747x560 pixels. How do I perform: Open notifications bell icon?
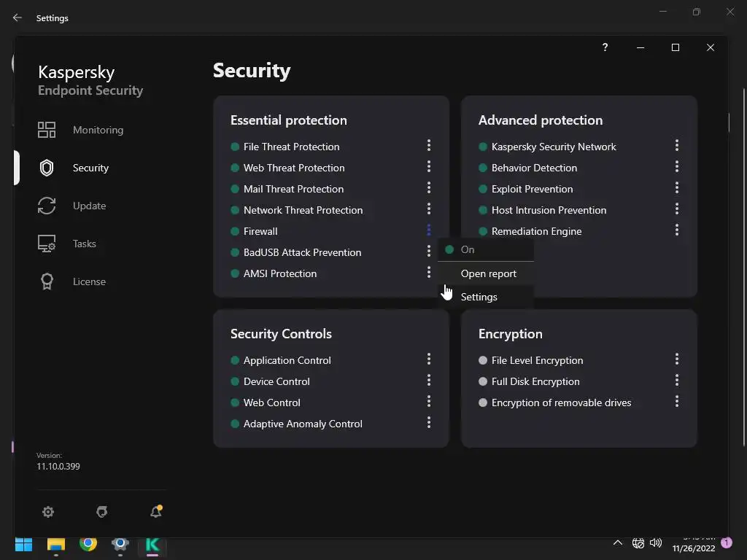tap(156, 511)
